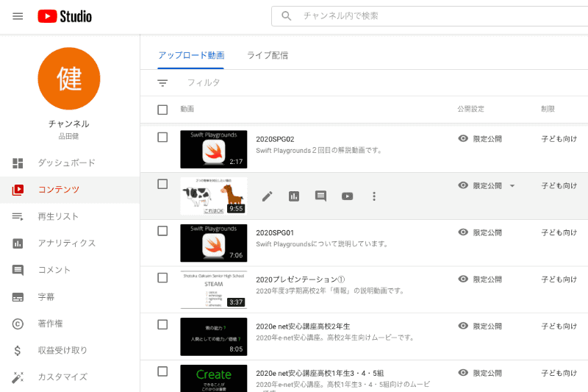
Task: Open the STEAM 3:37 thumbnail
Action: [x=214, y=290]
